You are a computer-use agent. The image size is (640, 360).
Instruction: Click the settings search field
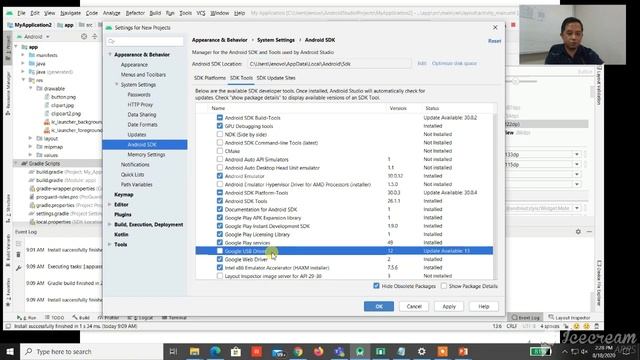[145, 41]
